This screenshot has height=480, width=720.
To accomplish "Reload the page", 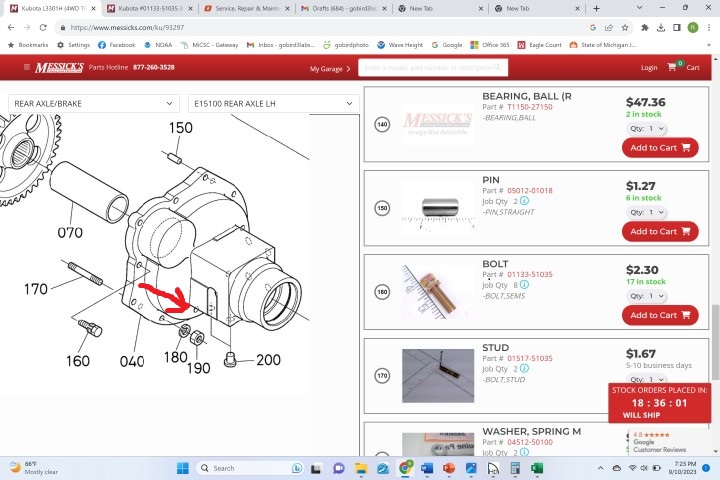I will (x=43, y=28).
